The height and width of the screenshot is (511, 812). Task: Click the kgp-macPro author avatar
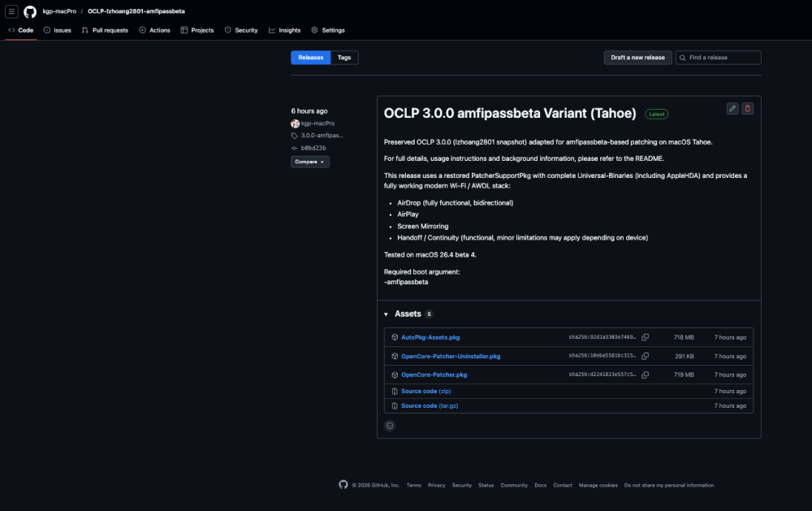[x=296, y=123]
